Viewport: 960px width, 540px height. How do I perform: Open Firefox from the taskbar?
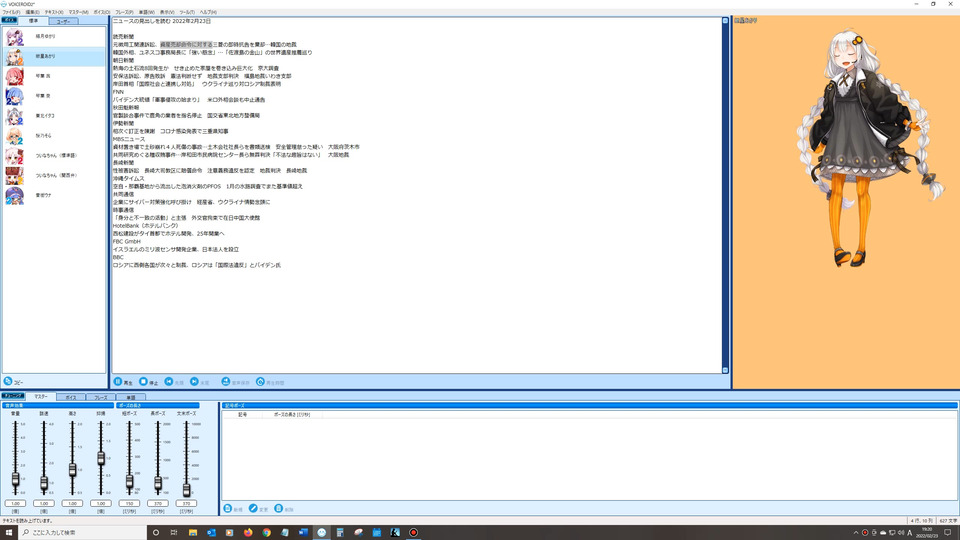tap(248, 532)
